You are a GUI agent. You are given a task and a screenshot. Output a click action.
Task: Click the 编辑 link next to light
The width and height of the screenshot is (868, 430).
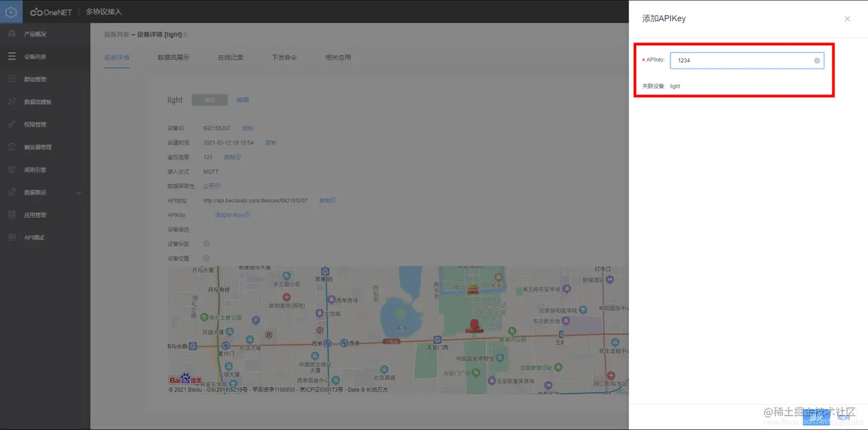click(x=242, y=100)
